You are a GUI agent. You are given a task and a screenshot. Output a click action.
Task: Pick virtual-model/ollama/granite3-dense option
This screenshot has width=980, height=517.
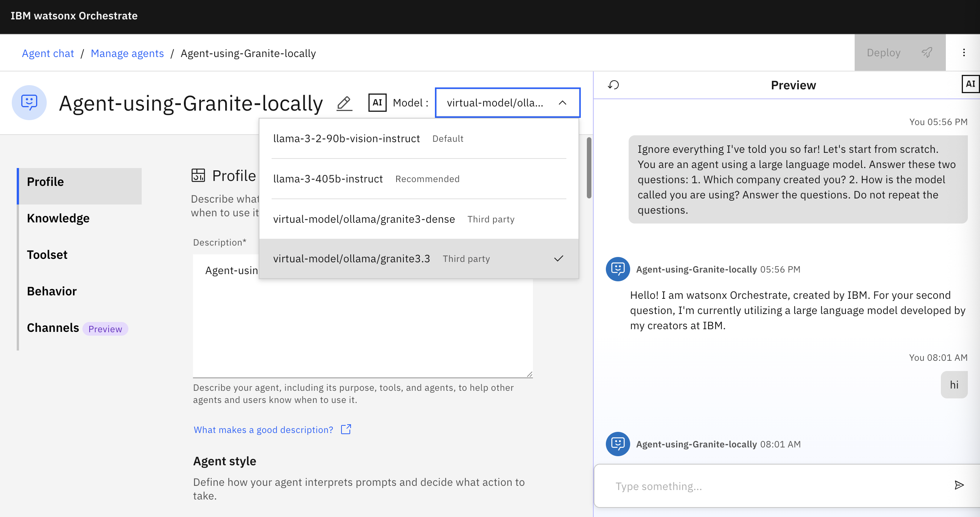[x=419, y=219]
